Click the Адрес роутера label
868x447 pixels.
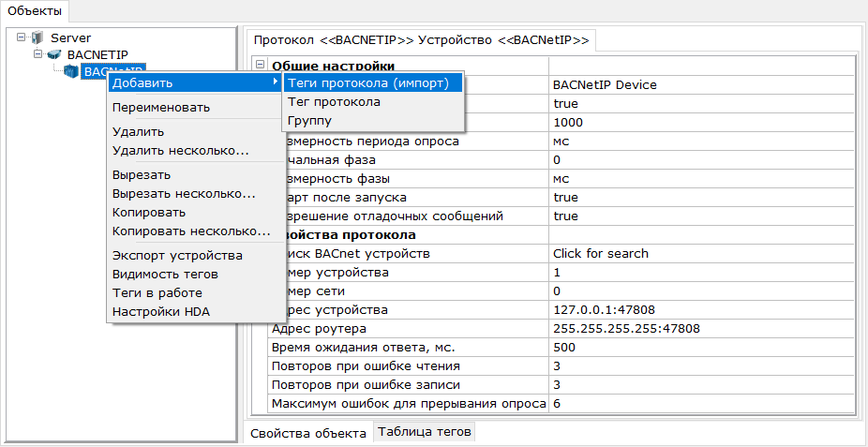coord(319,329)
